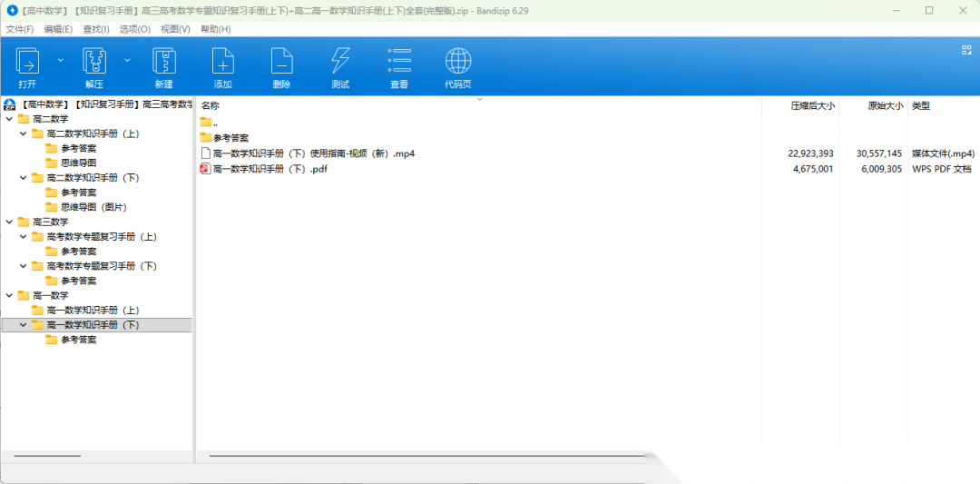
Task: Click the Extract (解压) toolbar icon
Action: coord(94,62)
